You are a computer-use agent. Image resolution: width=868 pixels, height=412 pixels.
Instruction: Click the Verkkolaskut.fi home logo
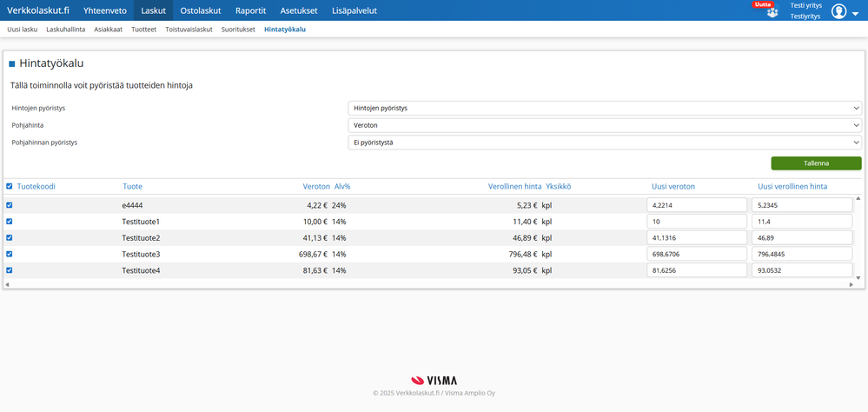point(38,10)
